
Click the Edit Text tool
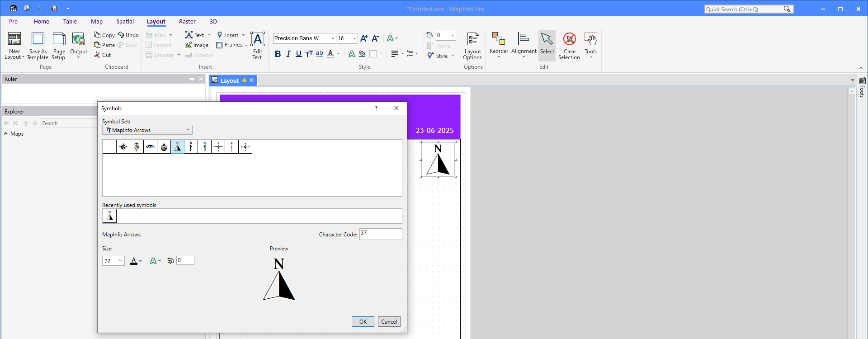(258, 46)
